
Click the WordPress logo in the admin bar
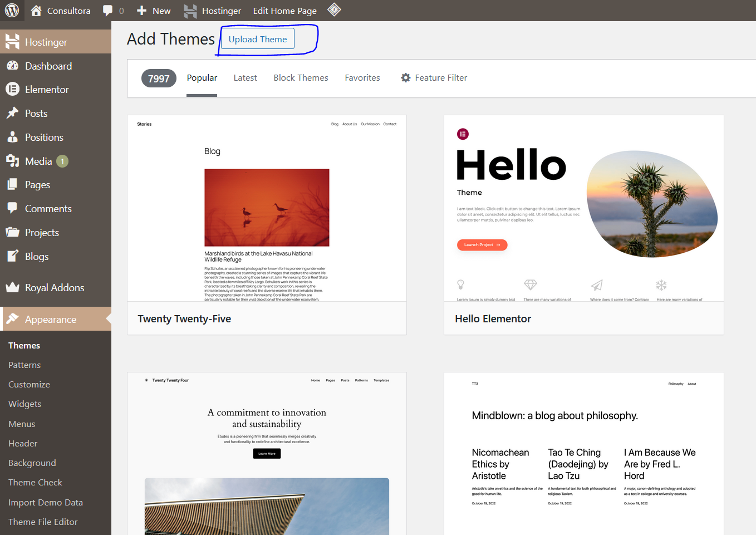pyautogui.click(x=12, y=11)
